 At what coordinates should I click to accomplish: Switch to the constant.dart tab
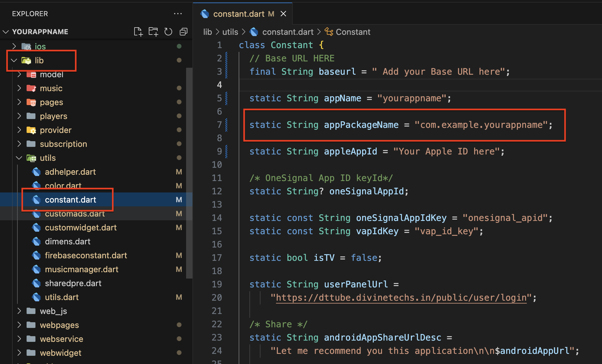(x=238, y=14)
